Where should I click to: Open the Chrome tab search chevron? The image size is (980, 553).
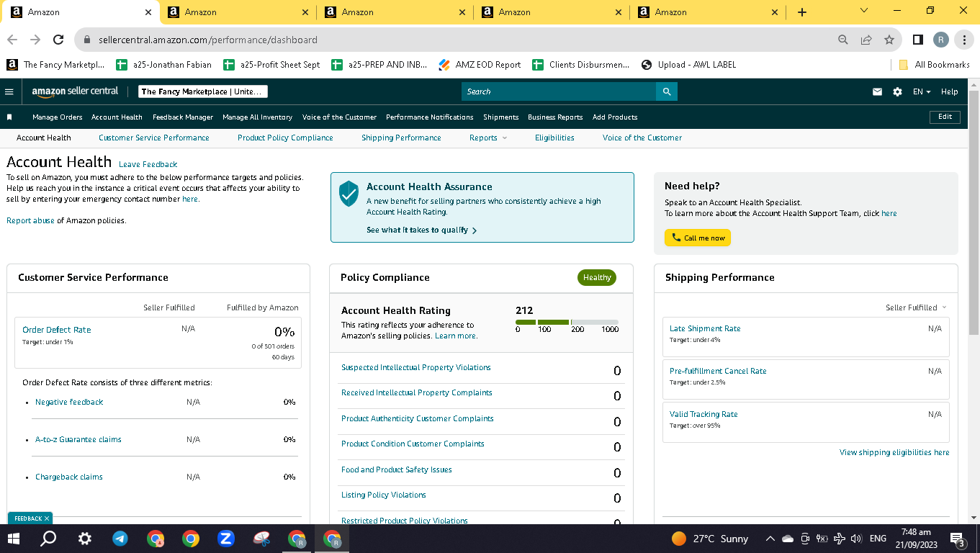(x=864, y=11)
